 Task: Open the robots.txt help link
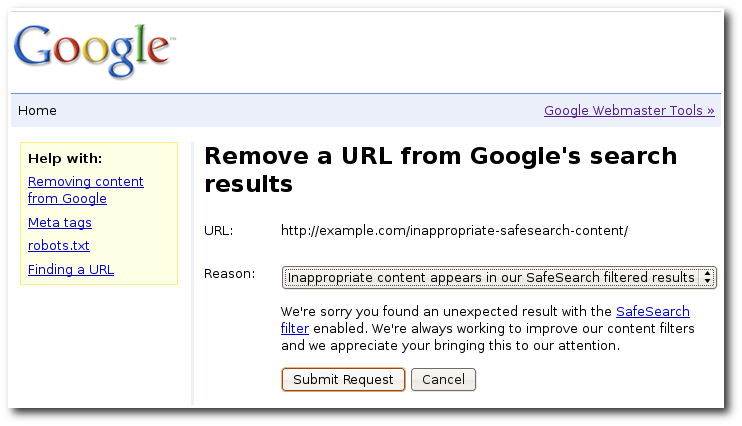point(59,246)
